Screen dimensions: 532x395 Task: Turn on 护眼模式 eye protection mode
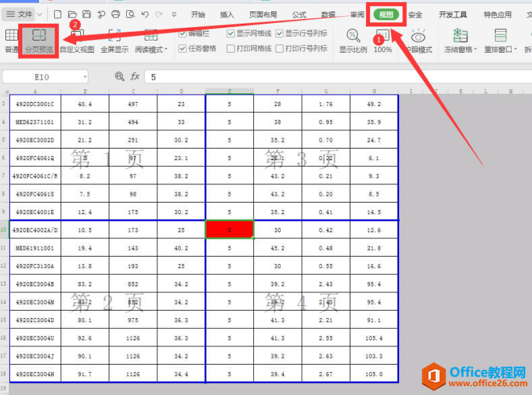coord(419,41)
